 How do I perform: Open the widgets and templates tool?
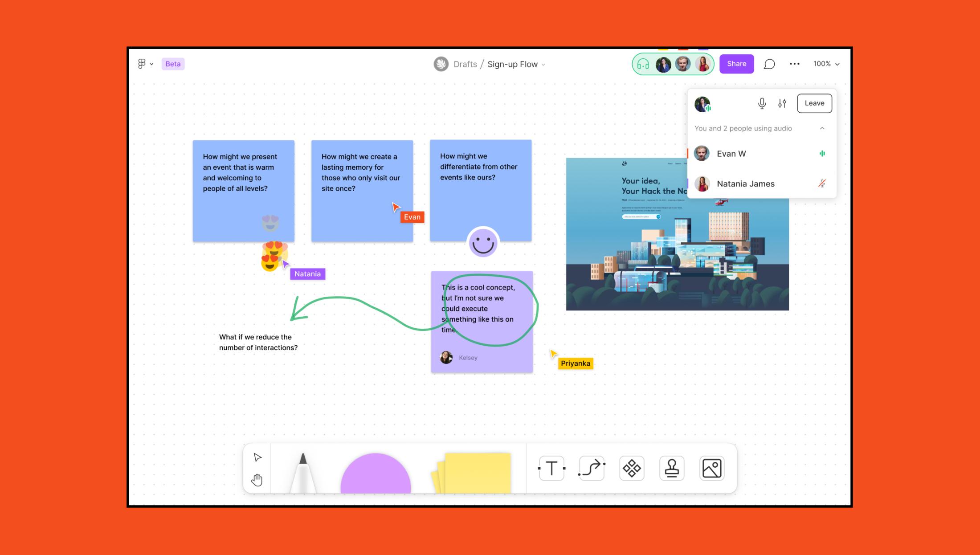click(632, 468)
